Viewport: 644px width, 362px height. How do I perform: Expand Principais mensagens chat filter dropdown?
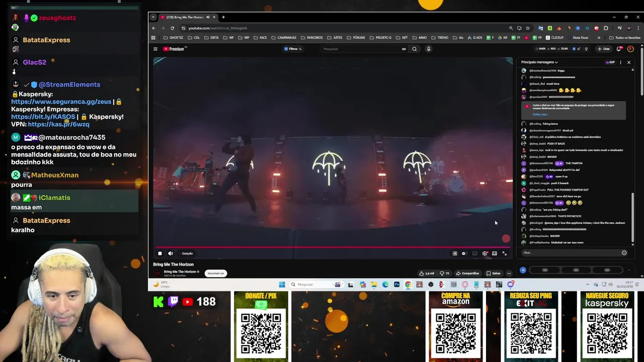(539, 62)
